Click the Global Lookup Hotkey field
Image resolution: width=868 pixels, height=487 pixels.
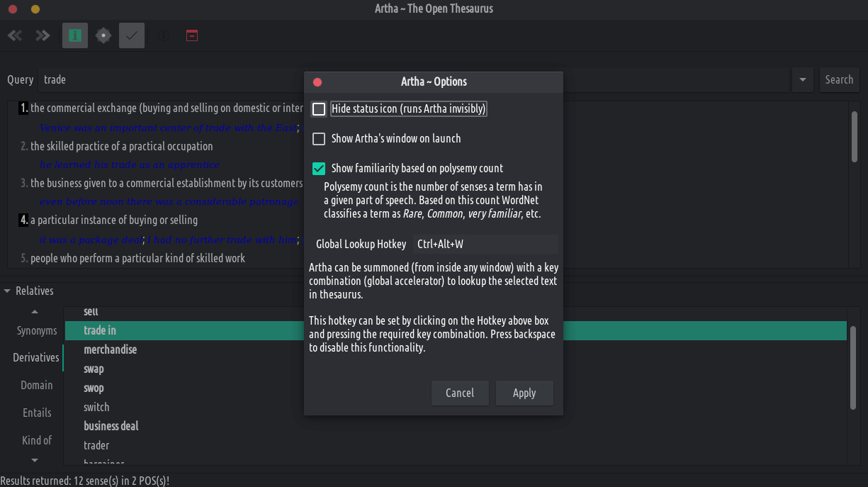pyautogui.click(x=485, y=245)
